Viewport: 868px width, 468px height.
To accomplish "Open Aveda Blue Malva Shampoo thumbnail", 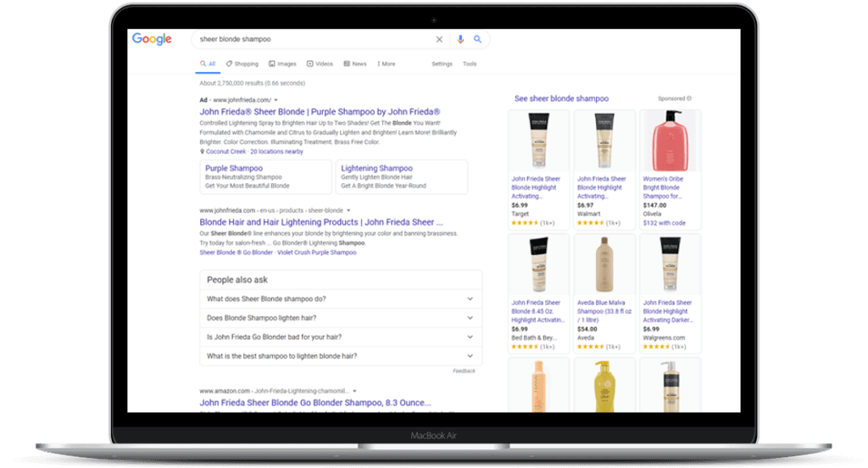I will point(604,265).
